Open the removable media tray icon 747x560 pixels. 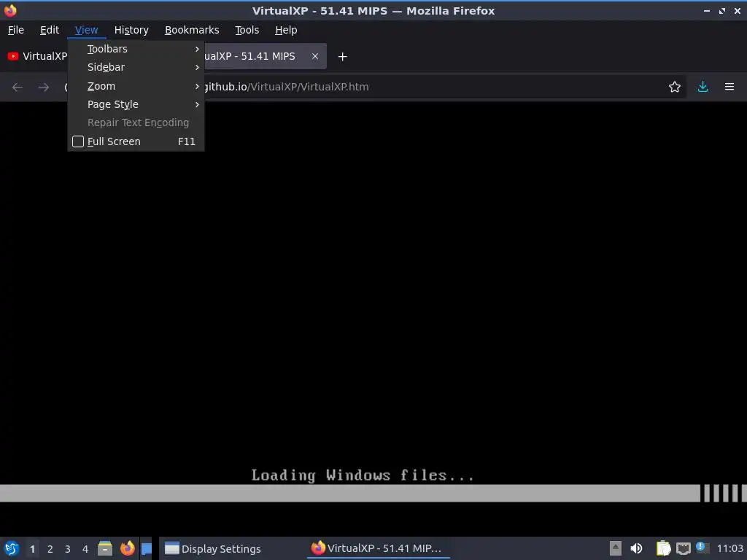(x=615, y=548)
